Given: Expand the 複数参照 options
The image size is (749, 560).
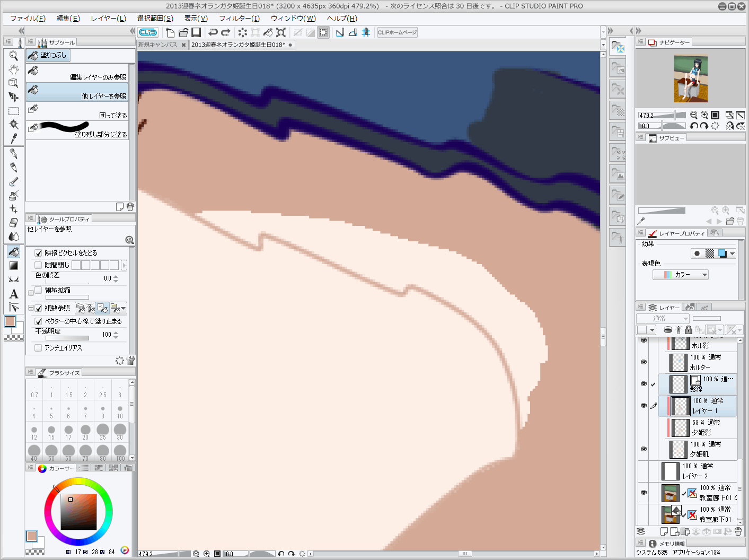Looking at the screenshot, I should click(31, 308).
